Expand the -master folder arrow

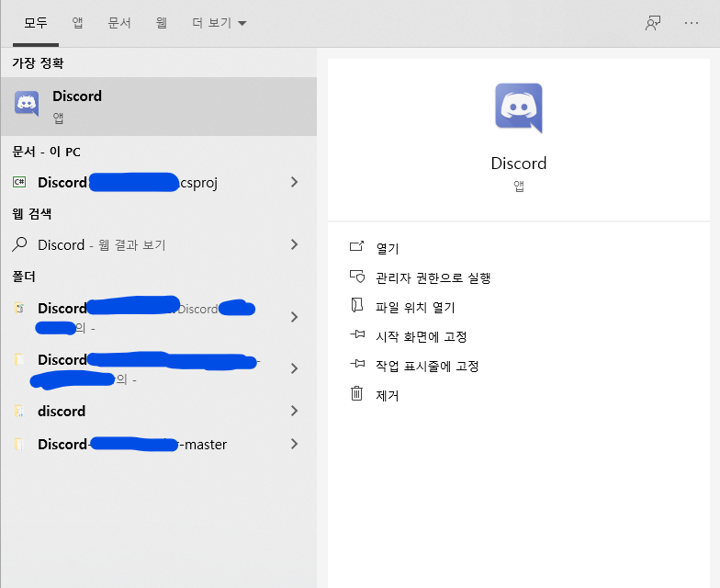pos(294,445)
